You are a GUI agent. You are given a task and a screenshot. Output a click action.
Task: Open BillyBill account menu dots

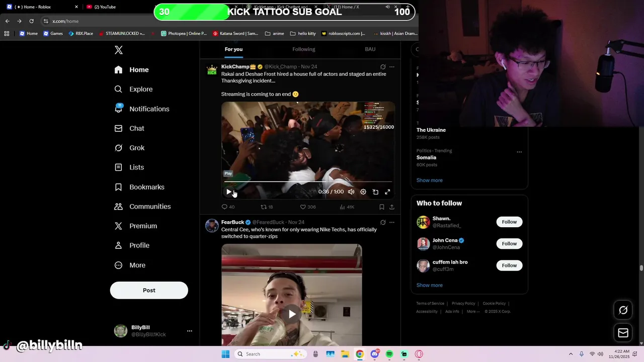[190, 331]
